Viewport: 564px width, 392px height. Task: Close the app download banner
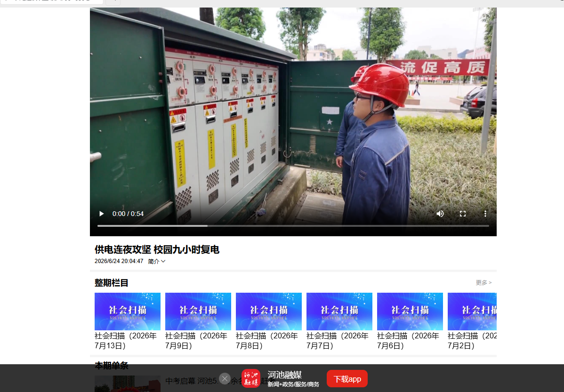(225, 378)
